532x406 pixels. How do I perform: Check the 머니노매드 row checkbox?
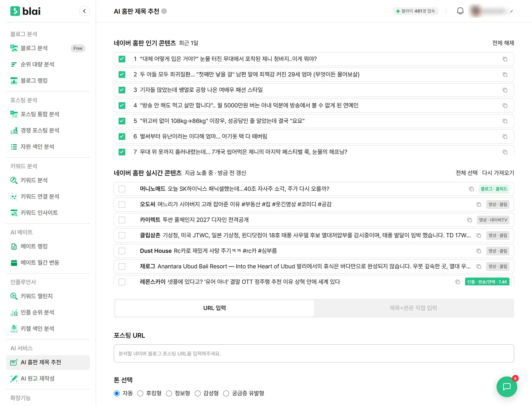122,189
